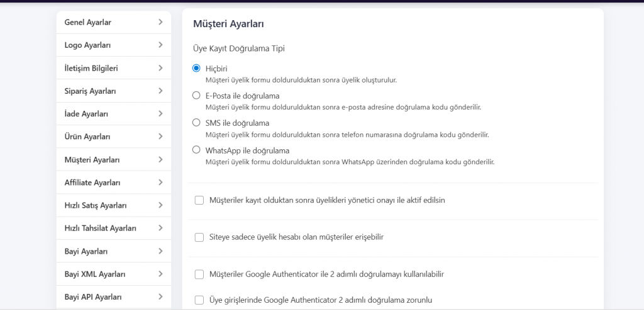Choose E-Posta ile doğrulama radio button
Image resolution: width=644 pixels, height=311 pixels.
click(196, 96)
